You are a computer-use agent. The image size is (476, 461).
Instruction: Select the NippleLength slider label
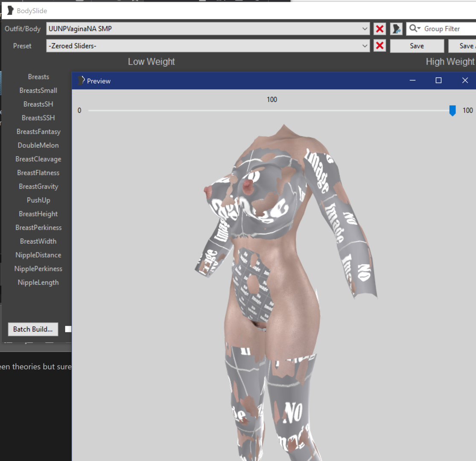click(38, 283)
